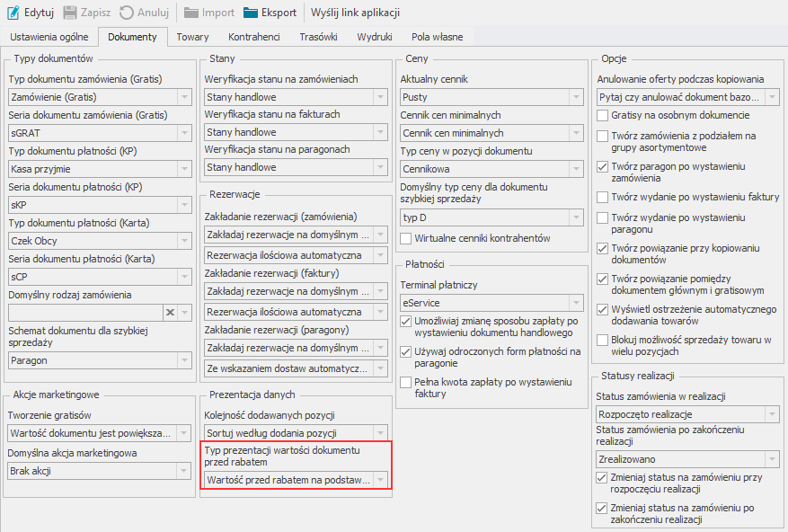Expand the Aktualny cennik dropdown
This screenshot has width=788, height=532.
[578, 97]
